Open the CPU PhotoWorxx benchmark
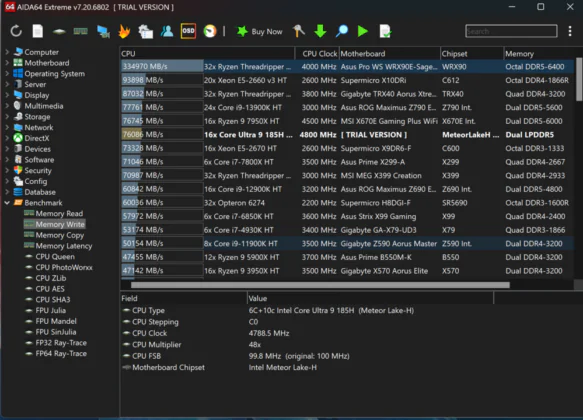Viewport: 583px width, 420px height. 59,268
